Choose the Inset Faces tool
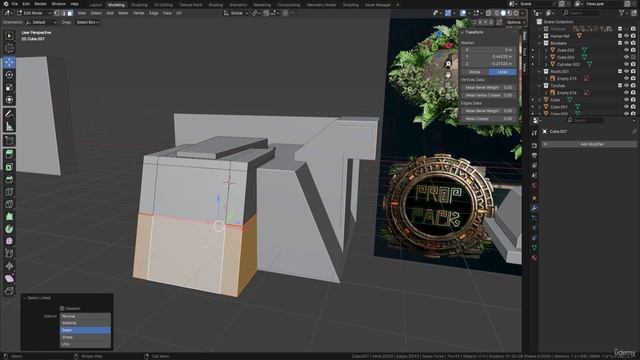This screenshot has height=360, width=640. 9,167
